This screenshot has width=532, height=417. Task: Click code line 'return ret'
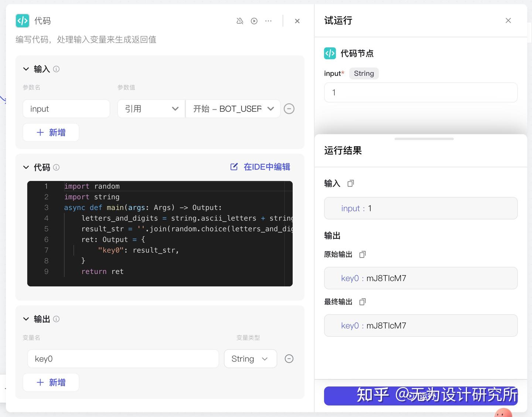[x=102, y=271]
